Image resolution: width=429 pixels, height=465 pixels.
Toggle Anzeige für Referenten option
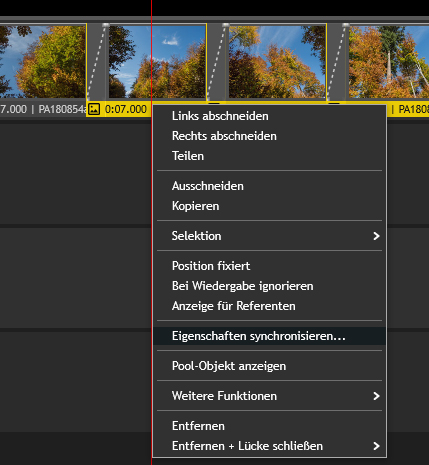[x=269, y=306]
